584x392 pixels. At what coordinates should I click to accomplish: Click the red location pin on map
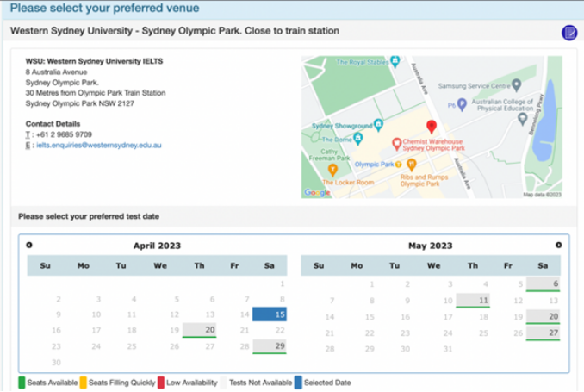coord(432,127)
